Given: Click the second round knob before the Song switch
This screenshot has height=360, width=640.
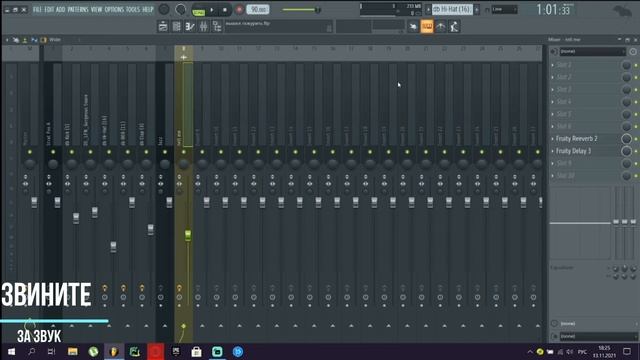Looking at the screenshot, I should click(x=180, y=9).
